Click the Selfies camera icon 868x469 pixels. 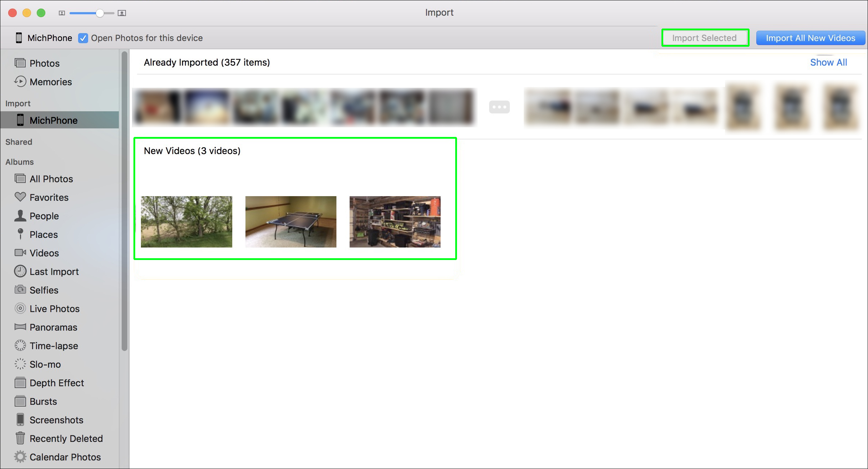pyautogui.click(x=20, y=290)
